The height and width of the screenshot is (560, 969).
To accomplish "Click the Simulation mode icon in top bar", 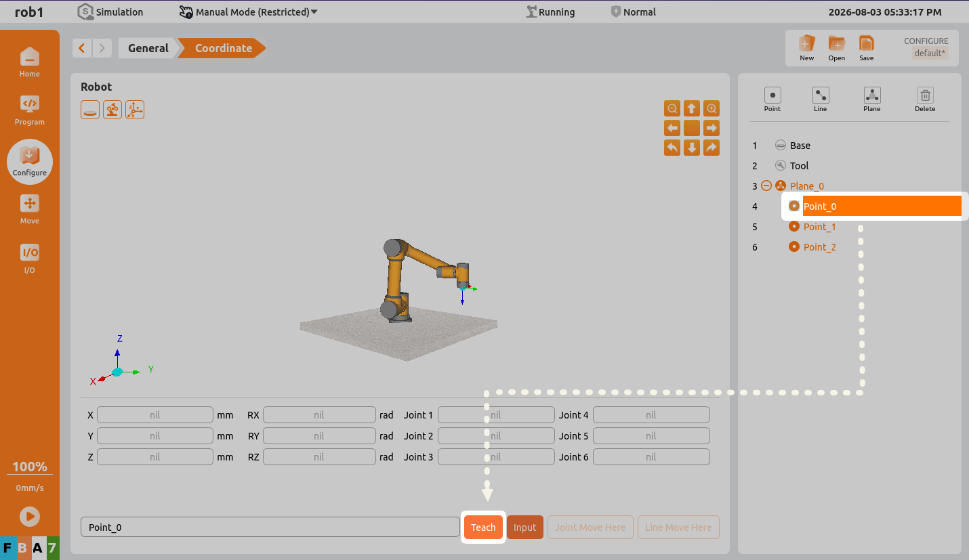I will click(85, 12).
